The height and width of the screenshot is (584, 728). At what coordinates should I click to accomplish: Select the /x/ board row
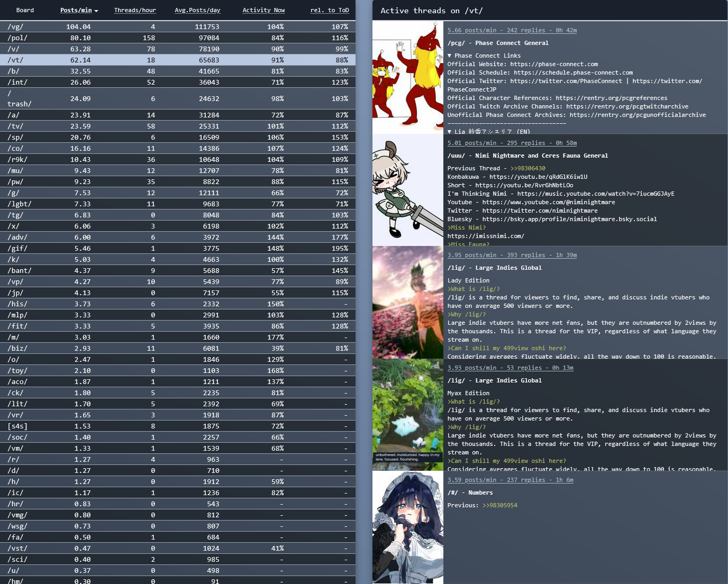tap(178, 226)
